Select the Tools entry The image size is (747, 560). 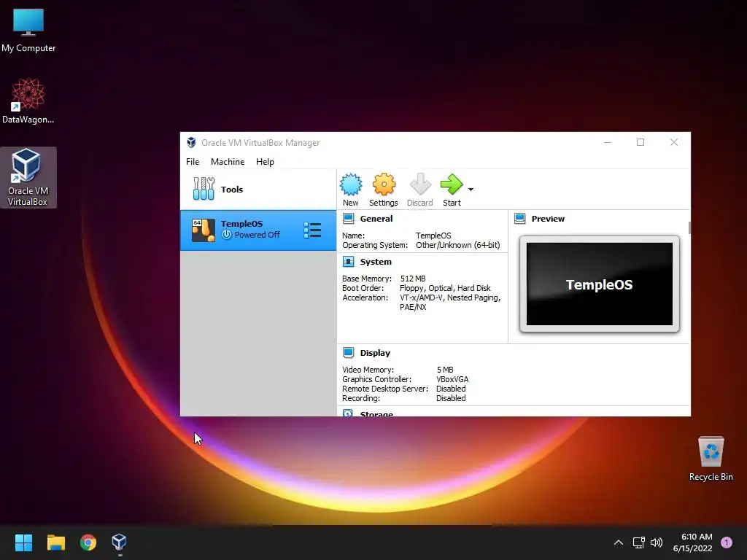coord(258,189)
